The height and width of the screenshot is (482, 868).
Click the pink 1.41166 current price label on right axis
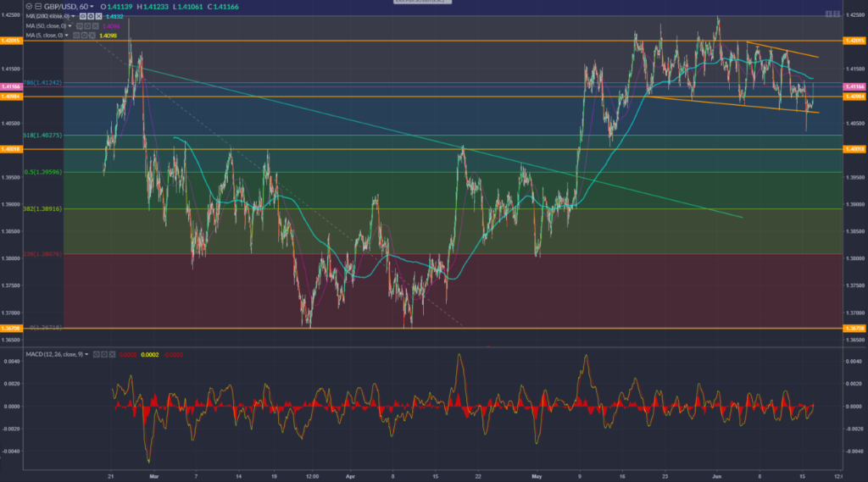(854, 86)
